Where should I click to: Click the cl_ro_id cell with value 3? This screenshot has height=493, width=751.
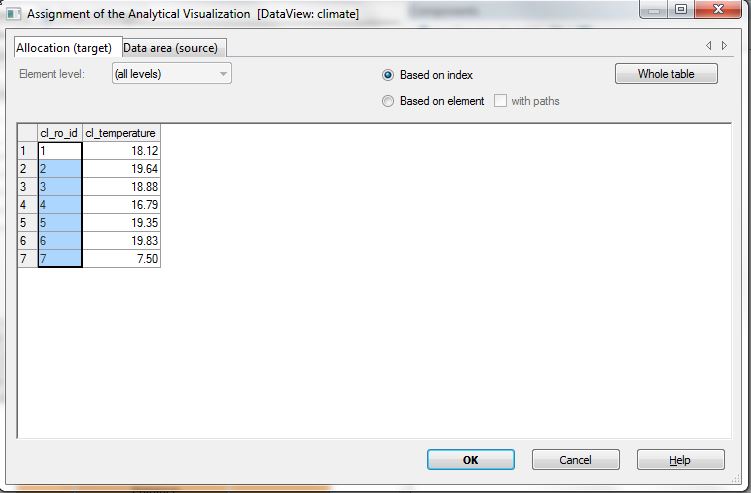point(60,187)
